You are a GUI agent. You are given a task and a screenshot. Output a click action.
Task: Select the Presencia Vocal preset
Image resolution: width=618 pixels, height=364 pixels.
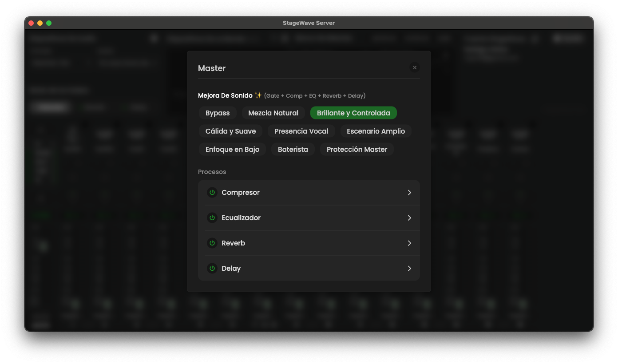click(x=301, y=131)
